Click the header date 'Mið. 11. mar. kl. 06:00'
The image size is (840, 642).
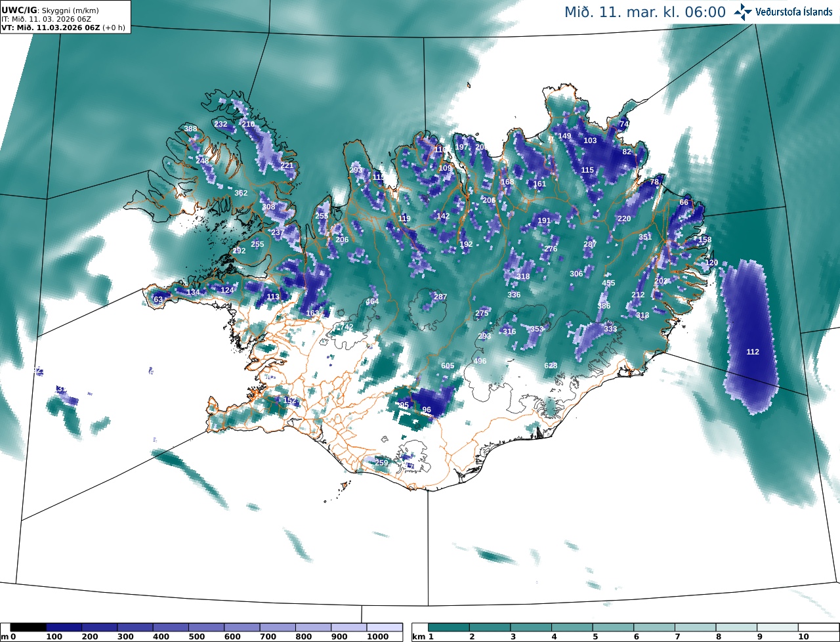[x=645, y=12]
